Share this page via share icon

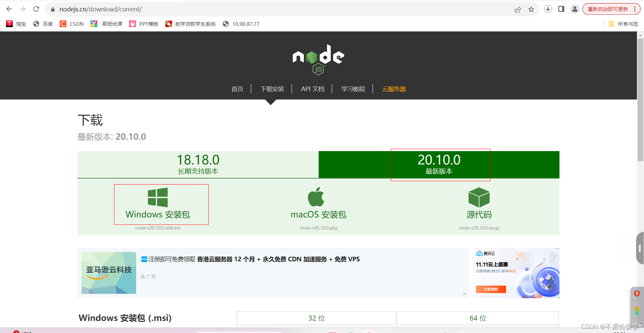(x=518, y=9)
